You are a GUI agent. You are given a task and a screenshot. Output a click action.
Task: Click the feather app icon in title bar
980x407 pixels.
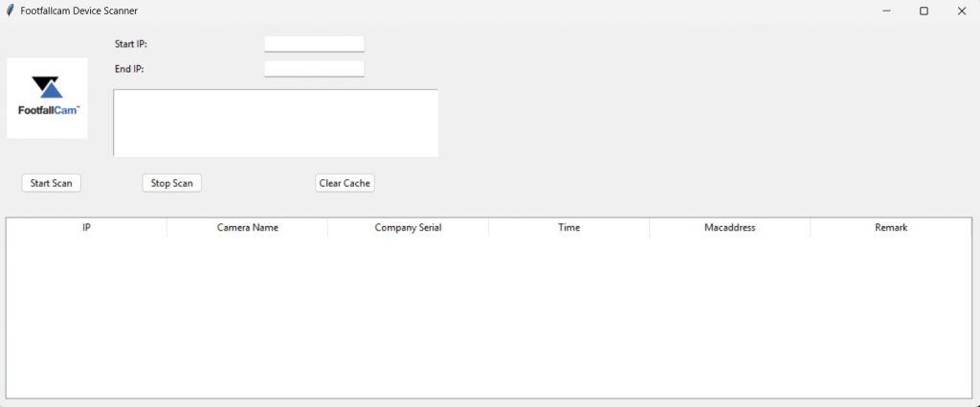[x=10, y=11]
